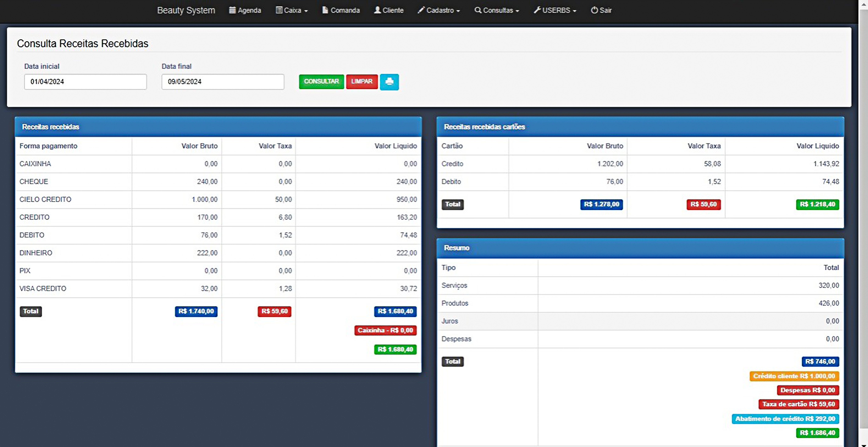The image size is (868, 447).
Task: Click the Resumo panel header
Action: pyautogui.click(x=640, y=248)
